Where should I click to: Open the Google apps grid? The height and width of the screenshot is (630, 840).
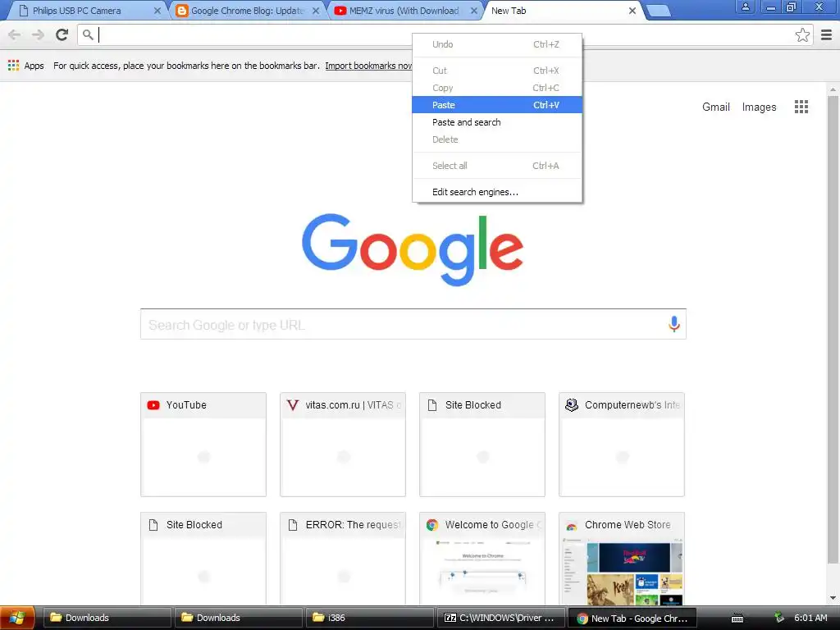pos(801,107)
